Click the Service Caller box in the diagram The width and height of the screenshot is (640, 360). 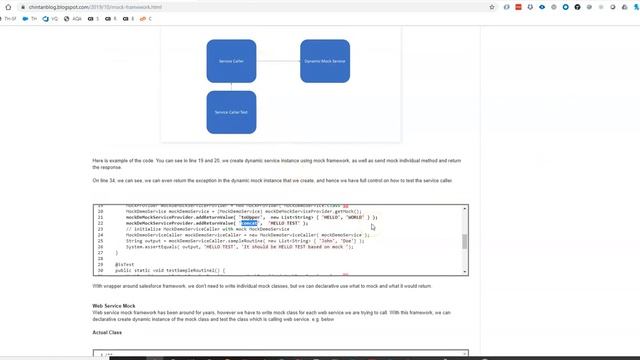click(231, 61)
